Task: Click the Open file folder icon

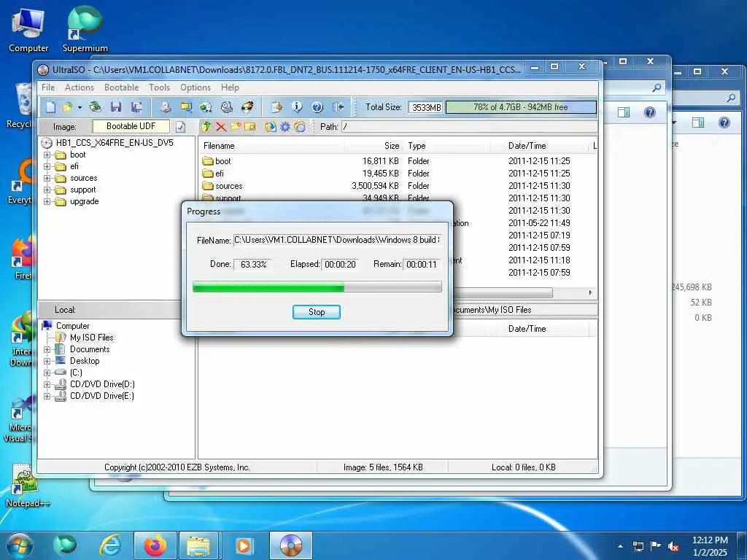Action: tap(67, 107)
